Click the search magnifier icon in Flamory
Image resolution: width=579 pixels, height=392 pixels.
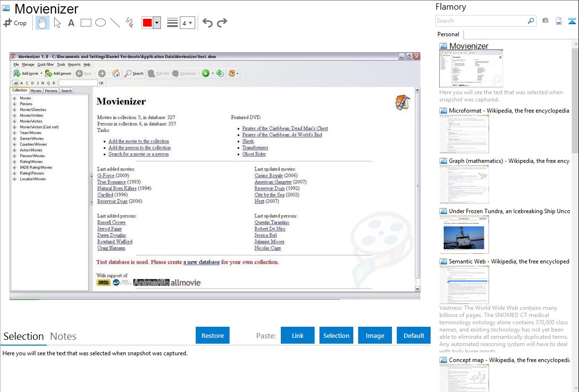coord(531,21)
